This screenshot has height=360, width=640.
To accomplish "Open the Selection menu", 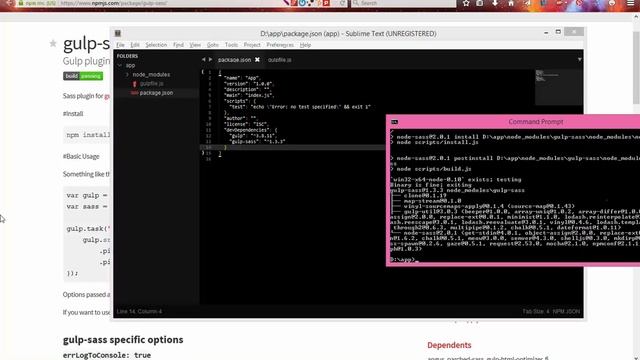I will (156, 45).
